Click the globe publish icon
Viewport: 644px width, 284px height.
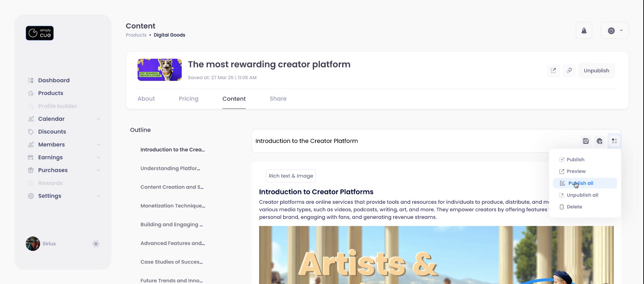click(x=599, y=141)
